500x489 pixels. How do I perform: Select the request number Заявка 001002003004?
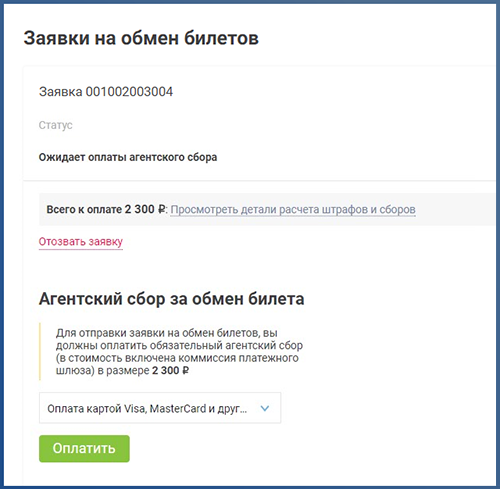point(106,92)
